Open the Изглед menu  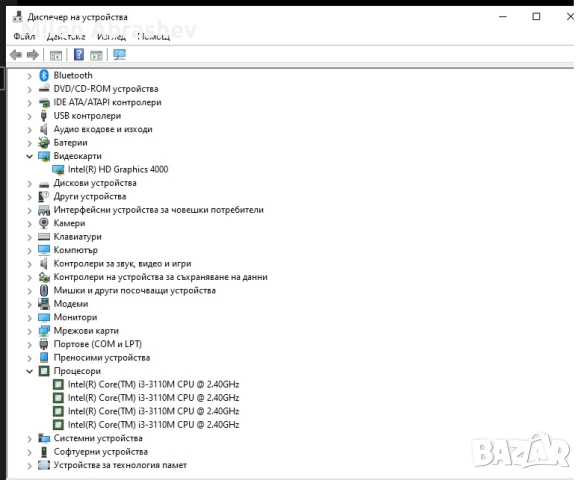[x=111, y=36]
